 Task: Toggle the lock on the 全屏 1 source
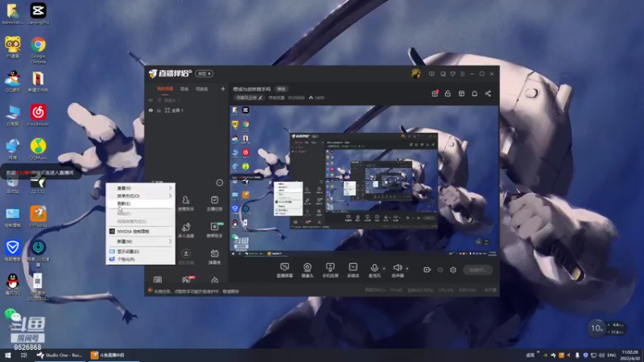pyautogui.click(x=159, y=110)
